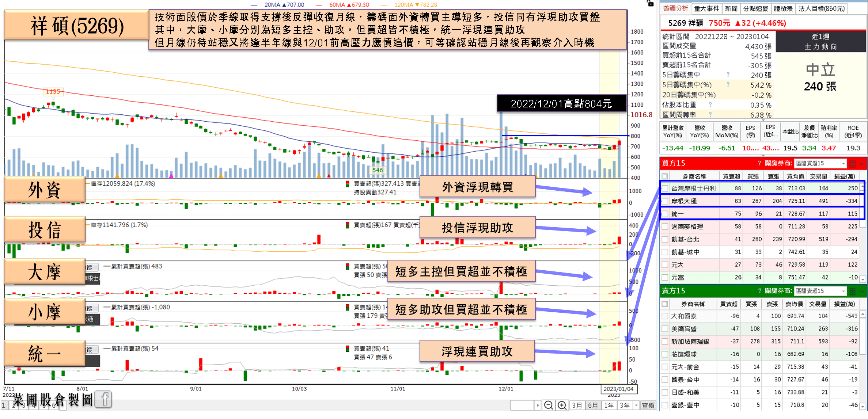
Task: Tick the checkbox for 摩根大通
Action: click(665, 201)
